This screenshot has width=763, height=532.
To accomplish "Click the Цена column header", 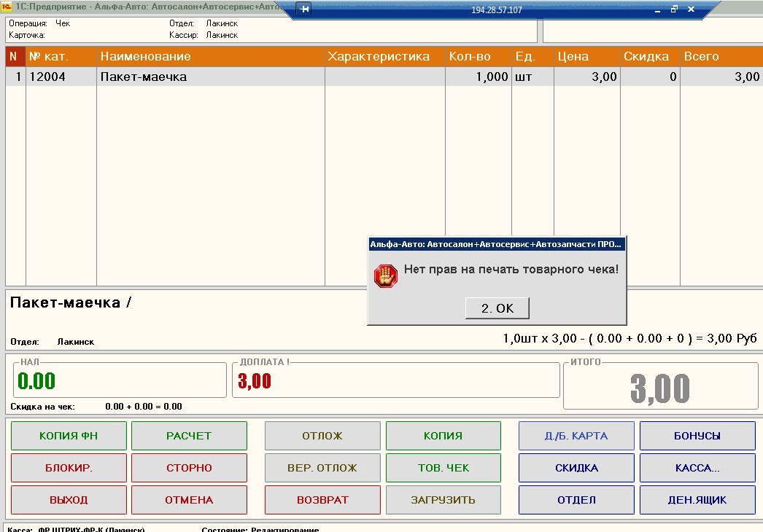I will (x=587, y=56).
